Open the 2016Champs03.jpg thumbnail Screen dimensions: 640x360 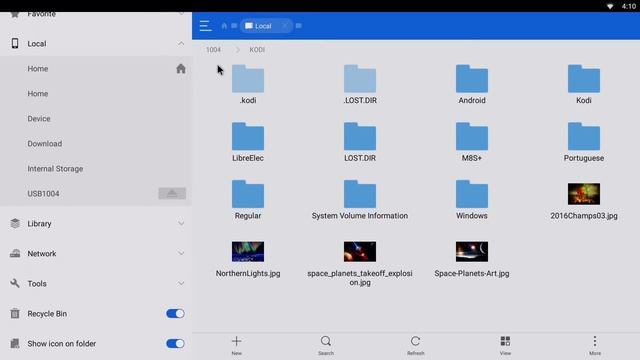pos(584,193)
